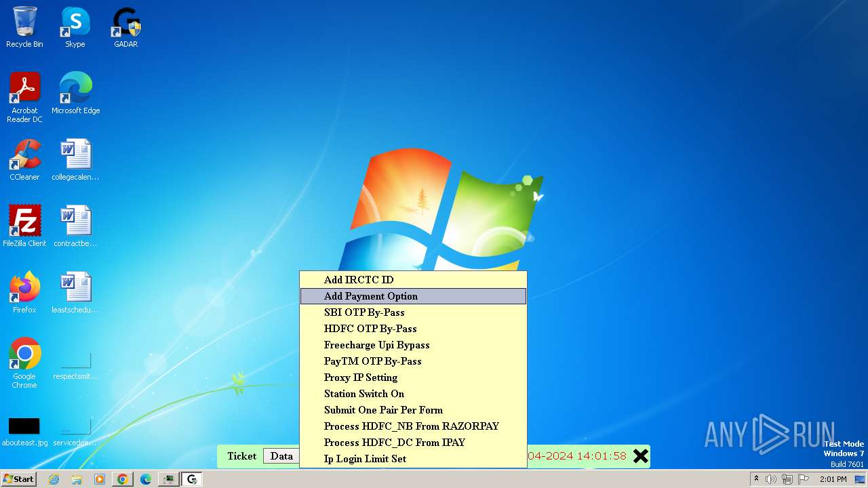Choose Submit One Pair Per Form
This screenshot has height=488, width=868.
(413, 410)
